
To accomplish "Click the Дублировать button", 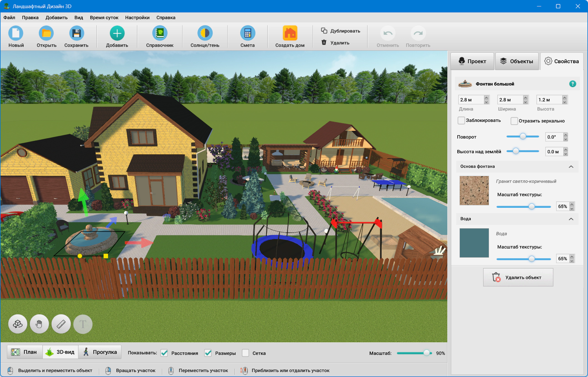I will 341,31.
